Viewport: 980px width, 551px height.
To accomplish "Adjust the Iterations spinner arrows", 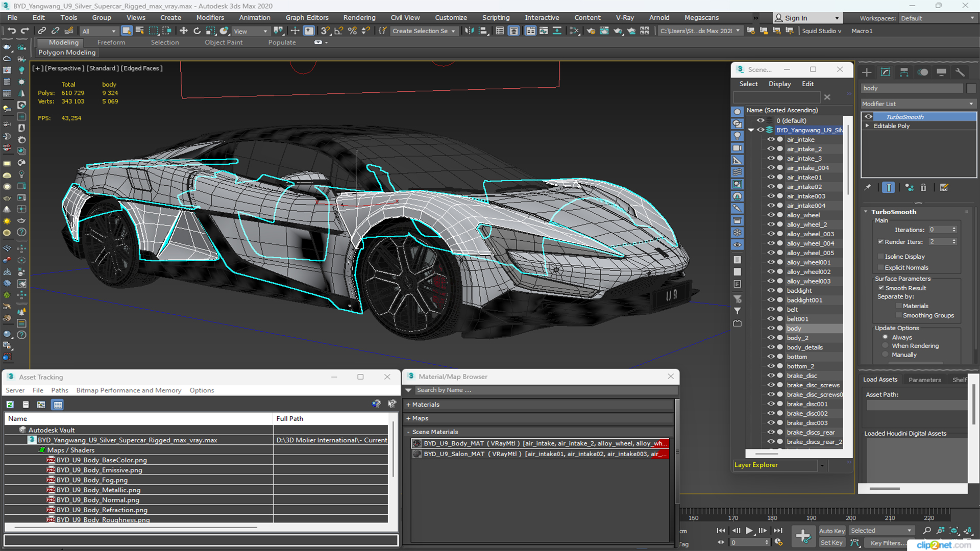I will (x=954, y=230).
